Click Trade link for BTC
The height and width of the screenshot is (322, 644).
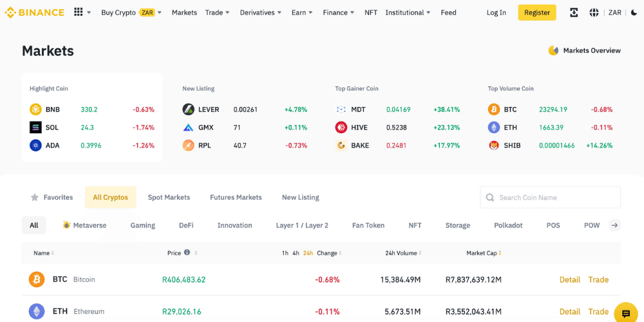(598, 279)
